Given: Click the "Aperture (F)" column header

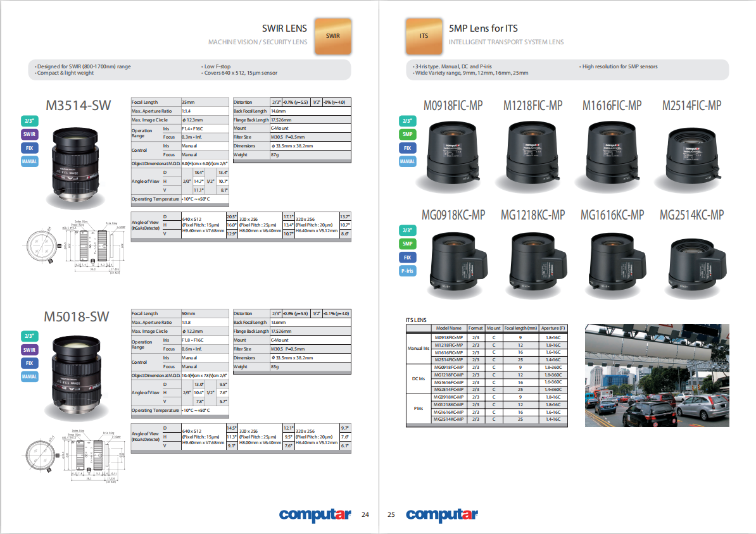Looking at the screenshot, I should pyautogui.click(x=553, y=328).
